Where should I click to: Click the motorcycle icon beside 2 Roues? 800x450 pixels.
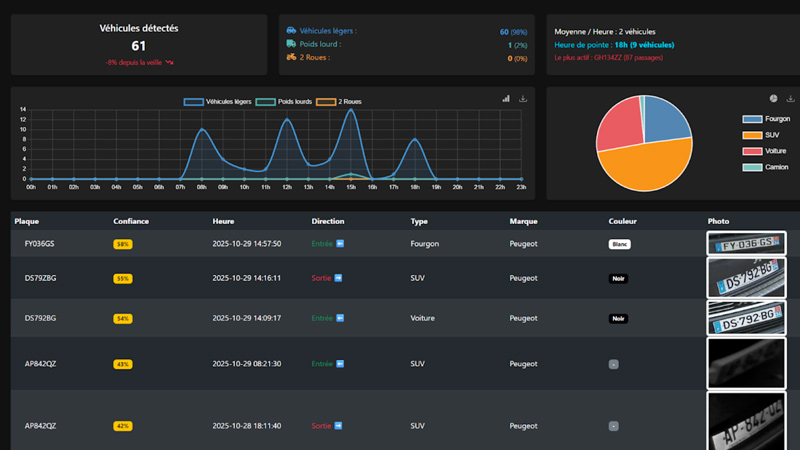coord(291,57)
